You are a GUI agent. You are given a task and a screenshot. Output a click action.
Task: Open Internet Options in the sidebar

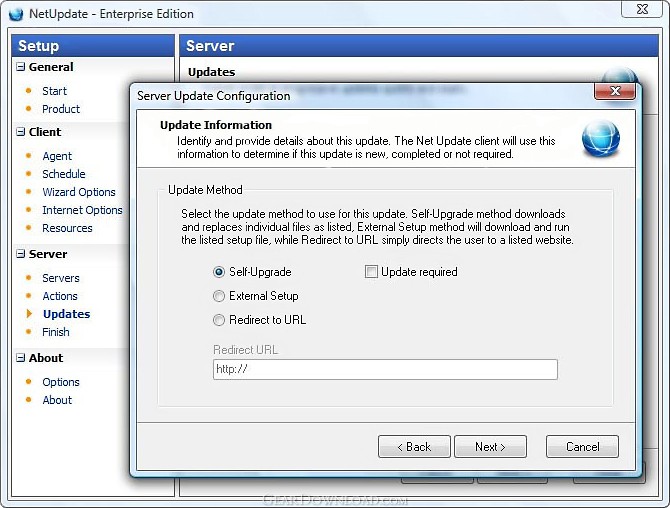82,210
